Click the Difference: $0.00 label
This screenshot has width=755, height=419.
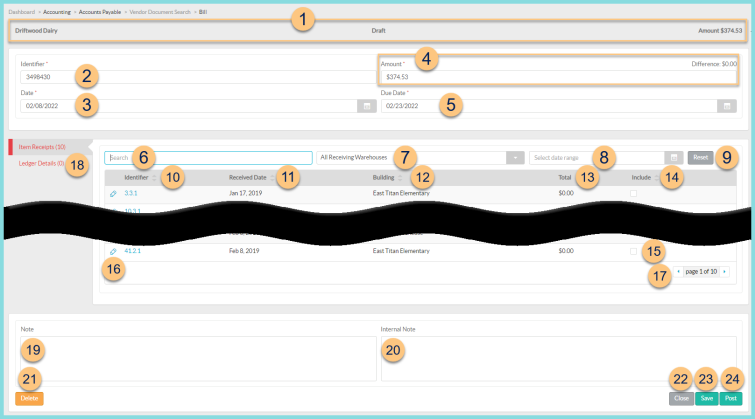(714, 64)
